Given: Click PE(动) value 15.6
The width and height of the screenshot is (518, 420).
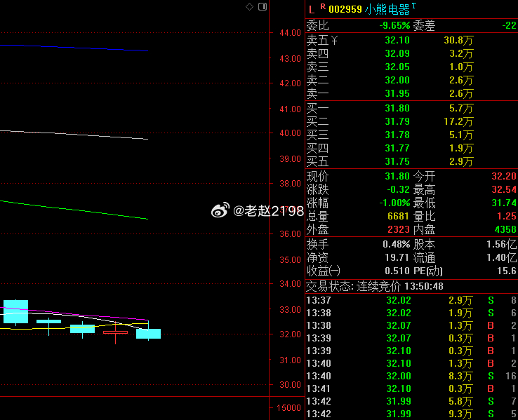Looking at the screenshot, I should [x=507, y=271].
